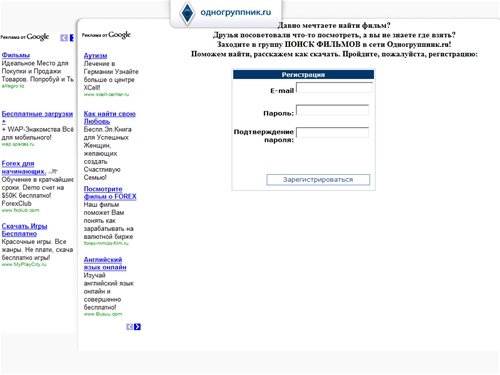Click previous ads arrow in left ad block
Viewport: 500px width, 375px height.
(64, 38)
